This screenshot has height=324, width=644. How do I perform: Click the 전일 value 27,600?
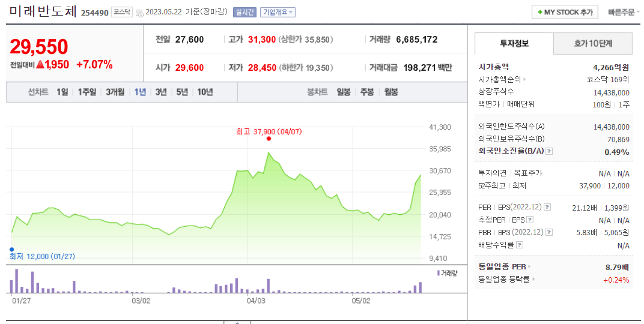(189, 40)
